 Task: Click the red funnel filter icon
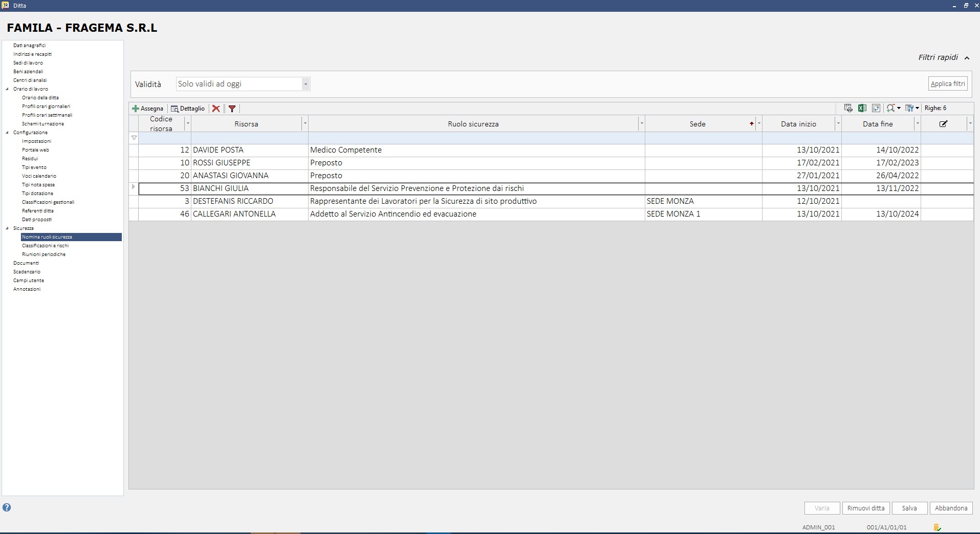coord(232,109)
